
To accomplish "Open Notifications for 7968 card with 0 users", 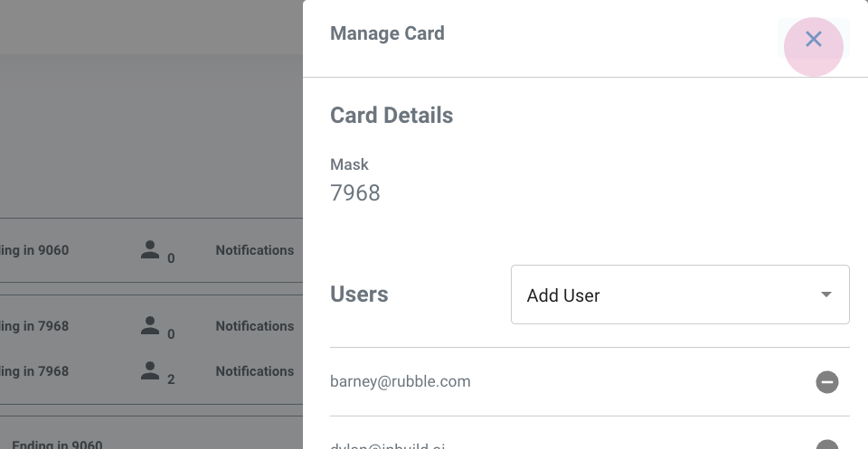I will coord(254,326).
